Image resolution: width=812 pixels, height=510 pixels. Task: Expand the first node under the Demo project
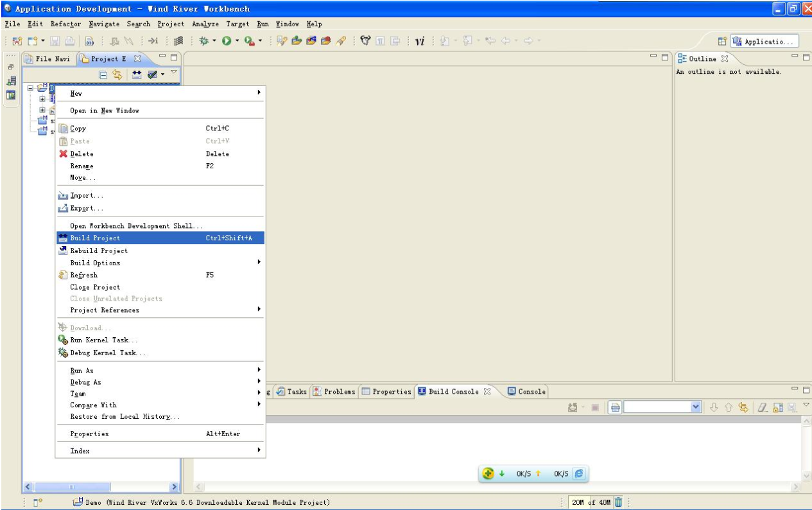click(42, 100)
